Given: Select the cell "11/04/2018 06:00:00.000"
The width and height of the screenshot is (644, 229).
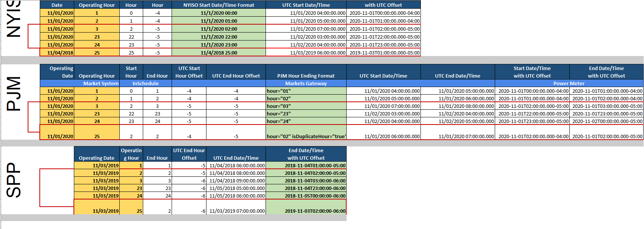Looking at the screenshot, I should pyautogui.click(x=236, y=165).
